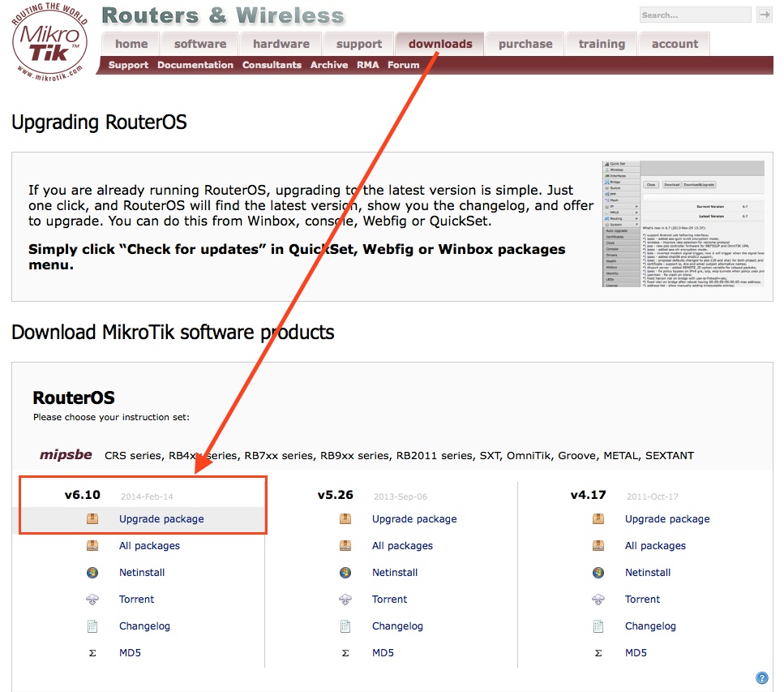The image size is (784, 692).
Task: Open the home tab
Action: (x=131, y=44)
